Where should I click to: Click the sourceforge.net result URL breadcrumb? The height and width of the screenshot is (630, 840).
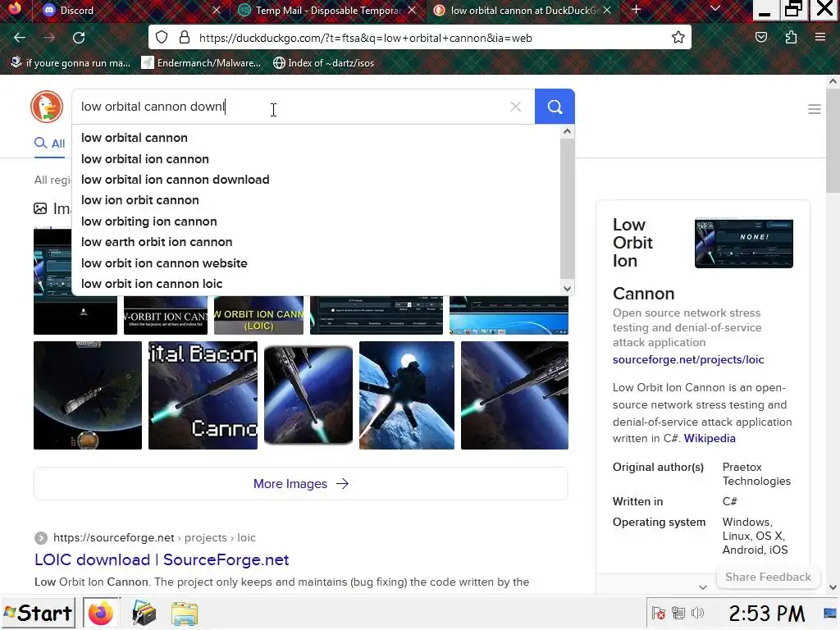click(x=154, y=537)
